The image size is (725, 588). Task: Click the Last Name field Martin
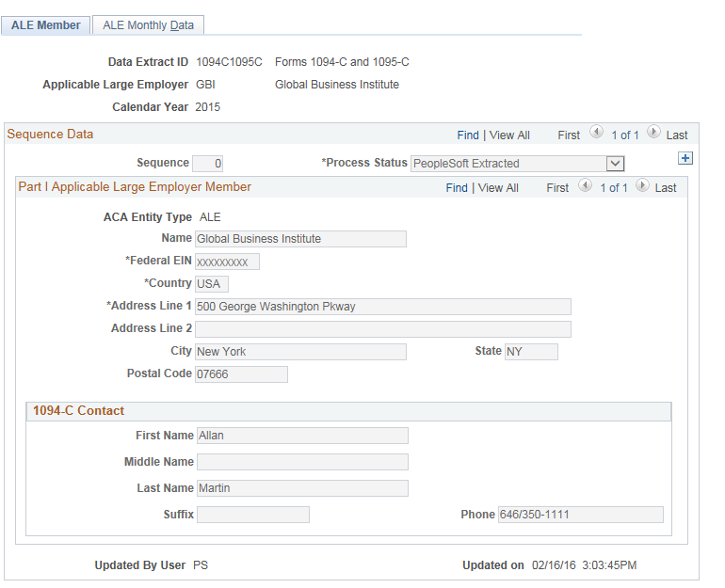(x=302, y=488)
